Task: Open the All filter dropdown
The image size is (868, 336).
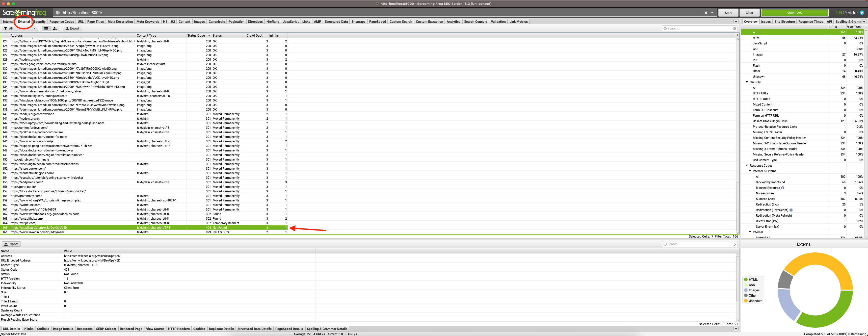Action: coord(19,29)
